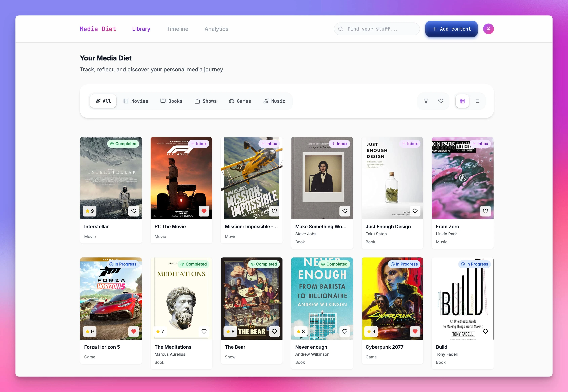The image size is (568, 392).
Task: Click the Media Diet logo
Action: 98,29
